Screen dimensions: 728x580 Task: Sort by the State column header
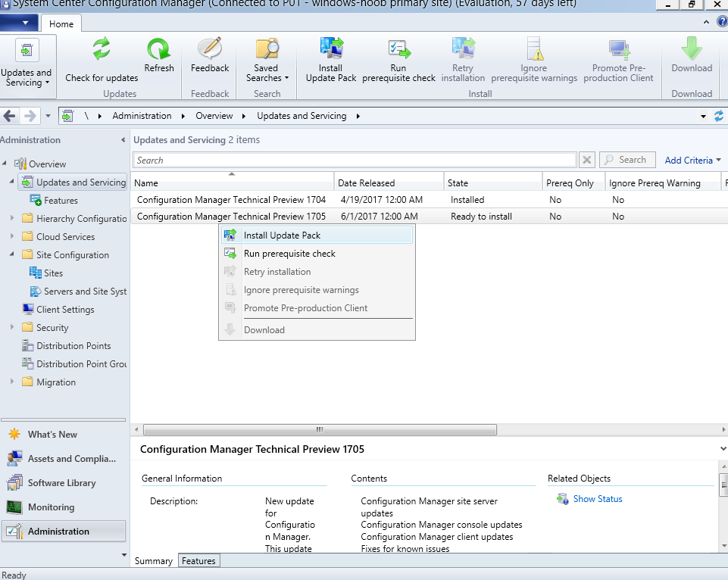point(493,182)
